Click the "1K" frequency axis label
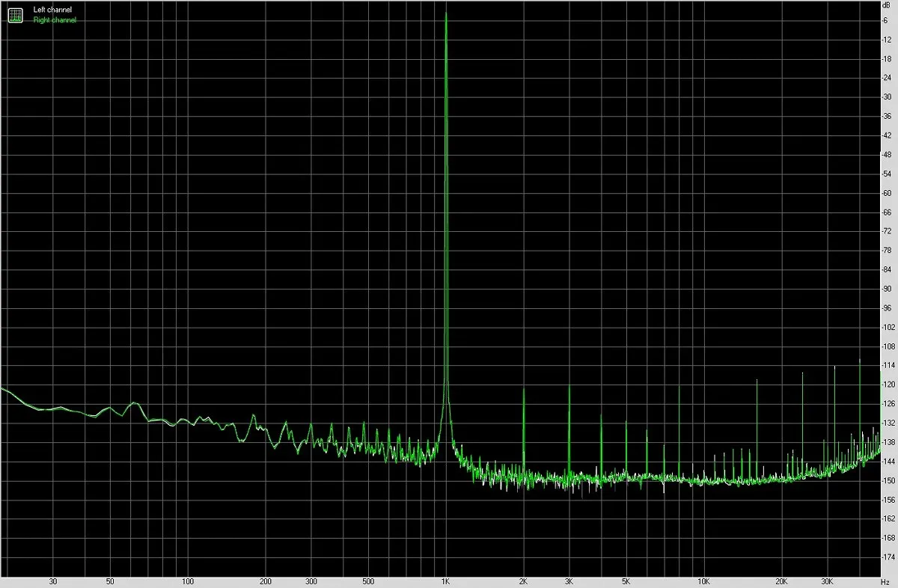 coord(446,581)
